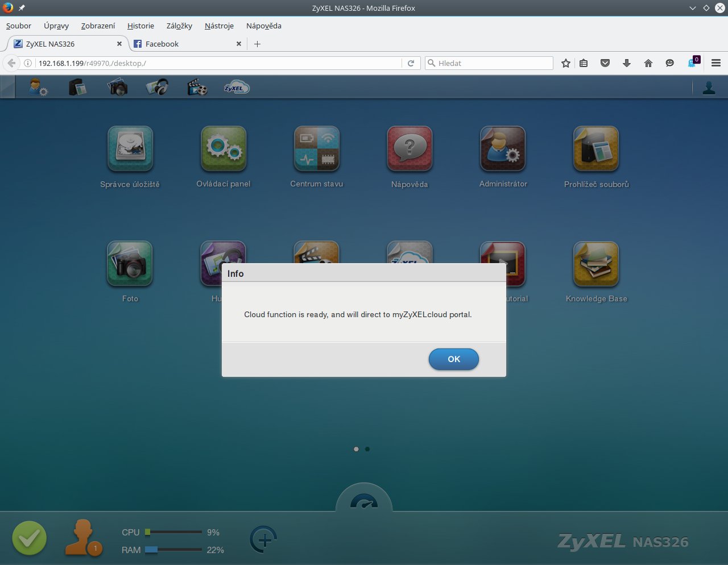Click the Firefox home icon
Image resolution: width=728 pixels, height=565 pixels.
point(648,63)
